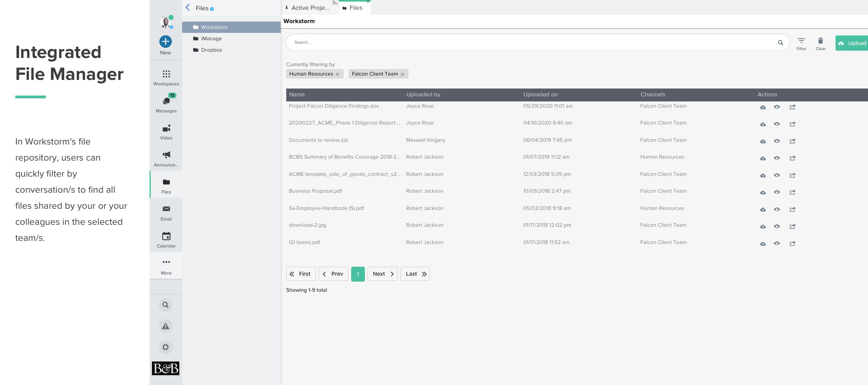The height and width of the screenshot is (385, 868).
Task: Download Project Falcon Diligence Findings.doc
Action: click(763, 107)
